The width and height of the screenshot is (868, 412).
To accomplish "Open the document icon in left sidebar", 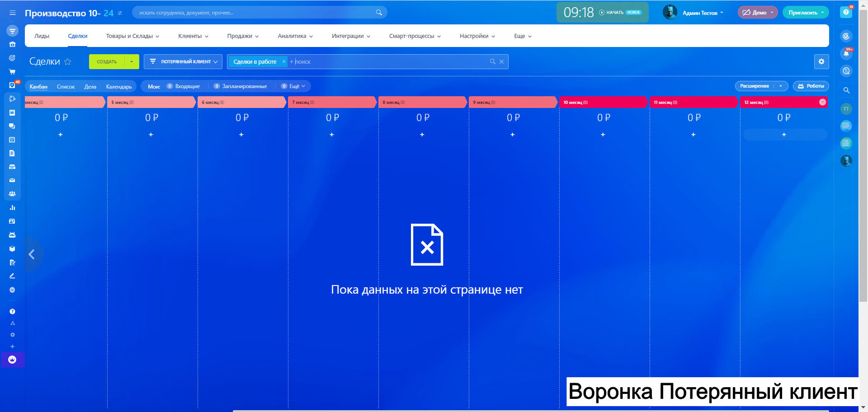I will click(12, 153).
